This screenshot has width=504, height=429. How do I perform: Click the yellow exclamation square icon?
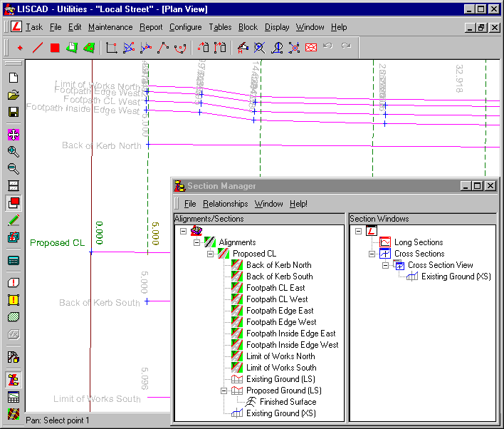[x=14, y=300]
